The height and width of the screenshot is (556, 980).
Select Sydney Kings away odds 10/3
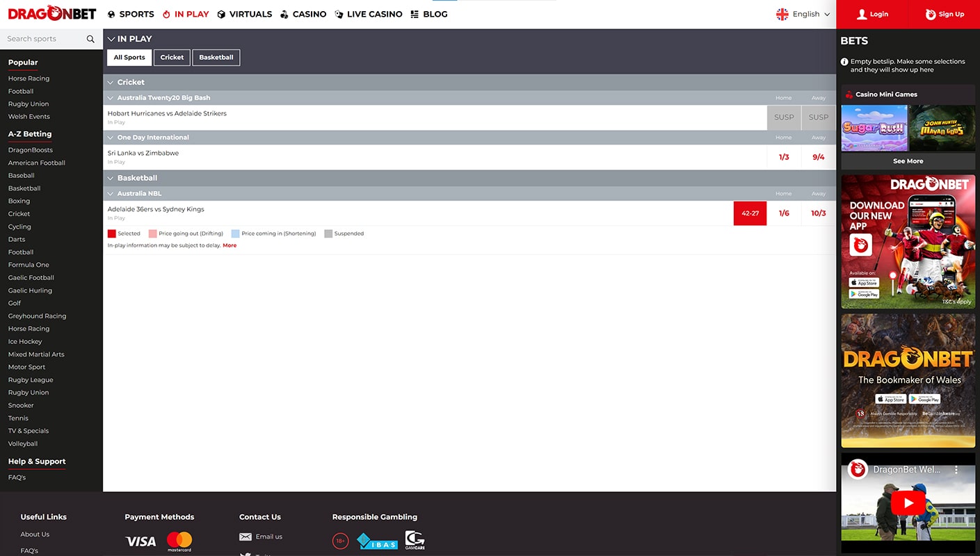819,213
